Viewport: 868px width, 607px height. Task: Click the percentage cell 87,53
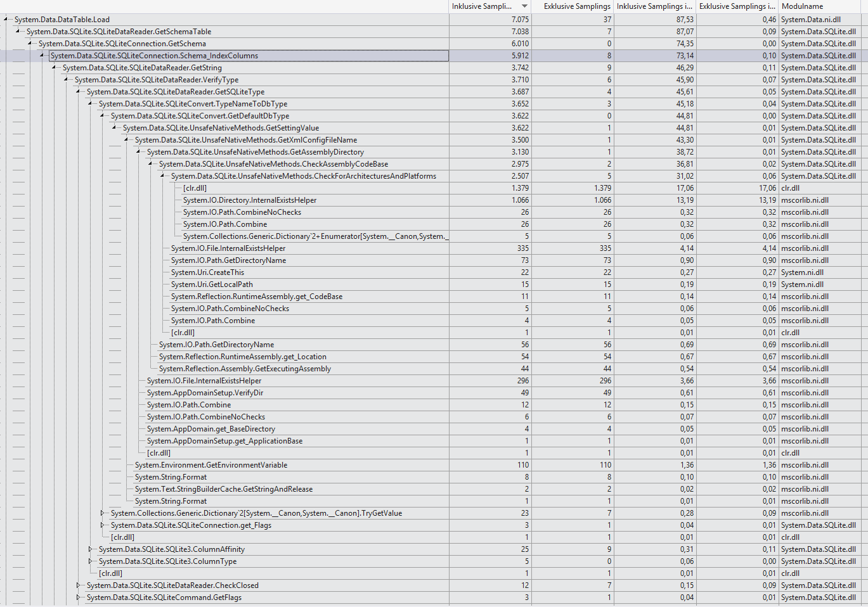pos(685,20)
